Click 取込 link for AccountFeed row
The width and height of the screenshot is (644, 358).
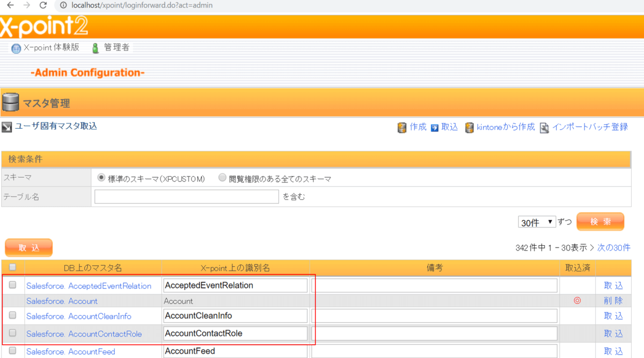[x=613, y=351]
